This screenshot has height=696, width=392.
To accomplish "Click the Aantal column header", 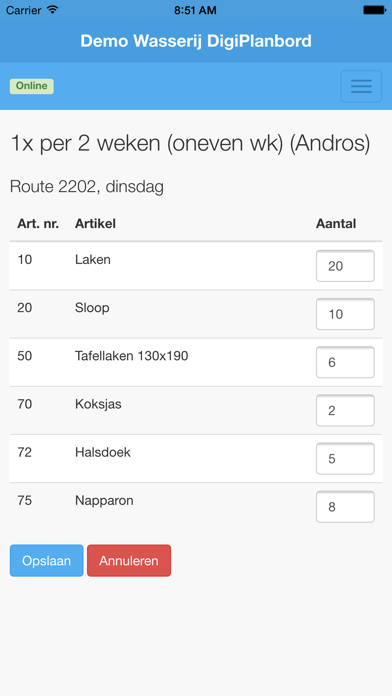I will (x=336, y=224).
